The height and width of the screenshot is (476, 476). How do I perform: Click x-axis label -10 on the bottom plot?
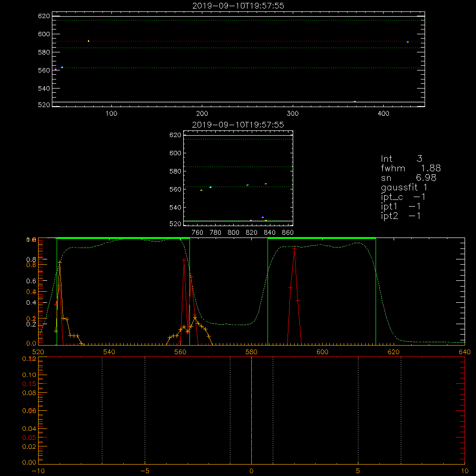(x=38, y=471)
